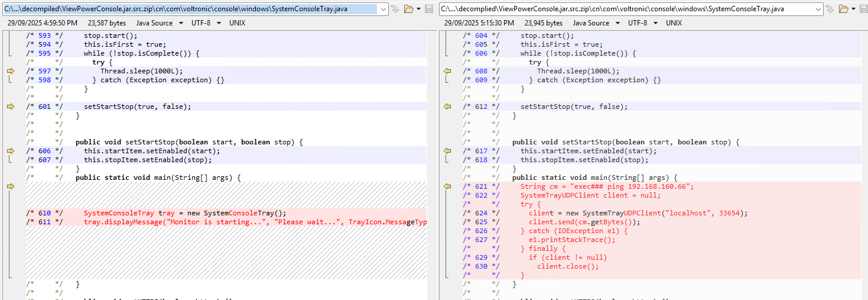Click copy-to-left arrow at right line 617

[x=447, y=151]
